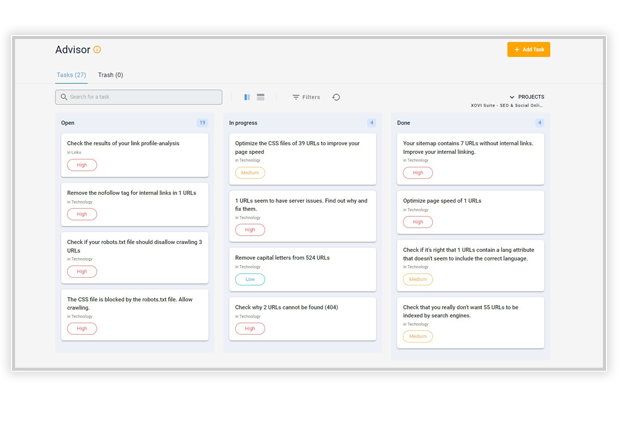Image resolution: width=621 pixels, height=423 pixels.
Task: Open the Tasks (27) tab
Action: tap(71, 75)
